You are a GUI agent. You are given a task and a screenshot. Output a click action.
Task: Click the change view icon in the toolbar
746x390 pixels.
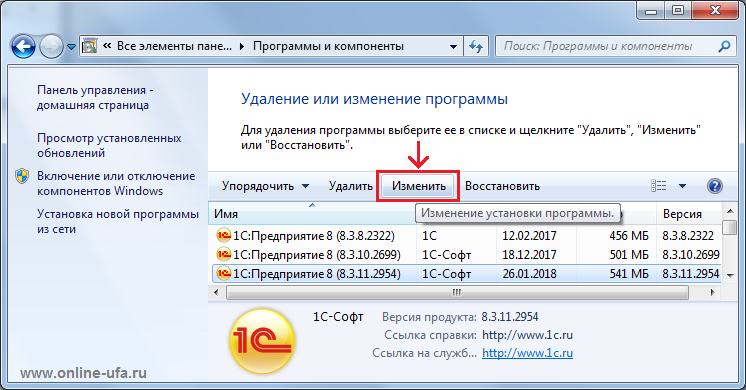(x=658, y=186)
